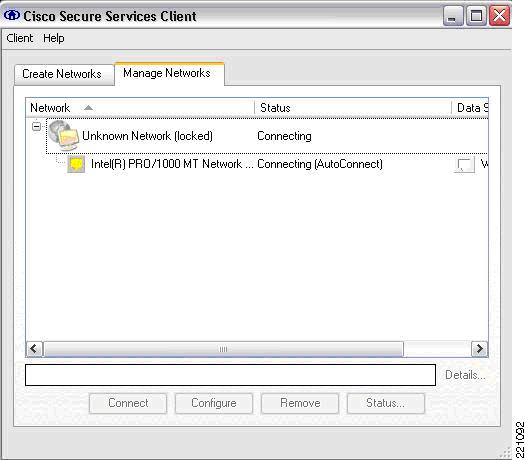Open the Client menu
This screenshot has height=460, width=525.
(x=19, y=38)
